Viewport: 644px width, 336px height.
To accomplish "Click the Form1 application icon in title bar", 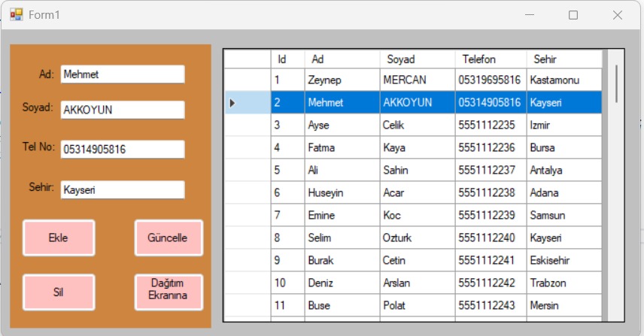I will tap(16, 15).
